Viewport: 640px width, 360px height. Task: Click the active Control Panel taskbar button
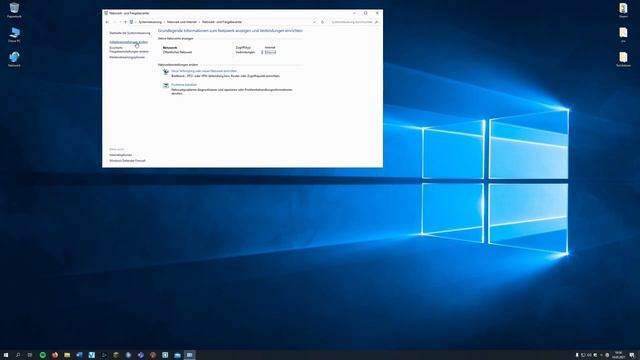pos(189,355)
